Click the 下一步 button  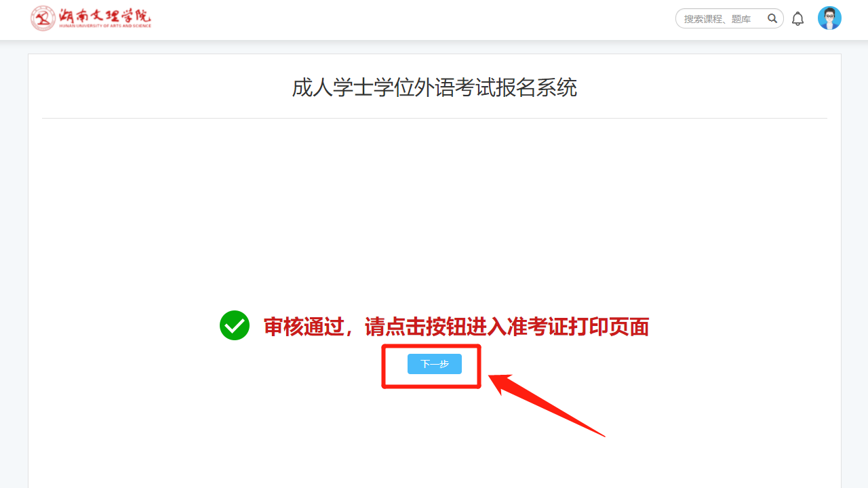pyautogui.click(x=434, y=364)
